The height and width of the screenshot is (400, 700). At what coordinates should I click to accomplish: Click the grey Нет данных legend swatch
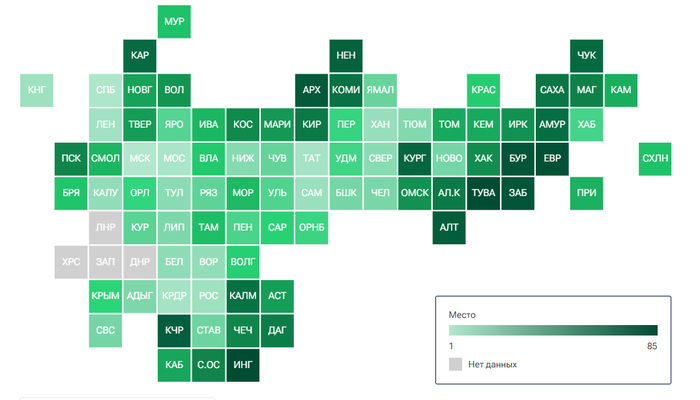[457, 364]
